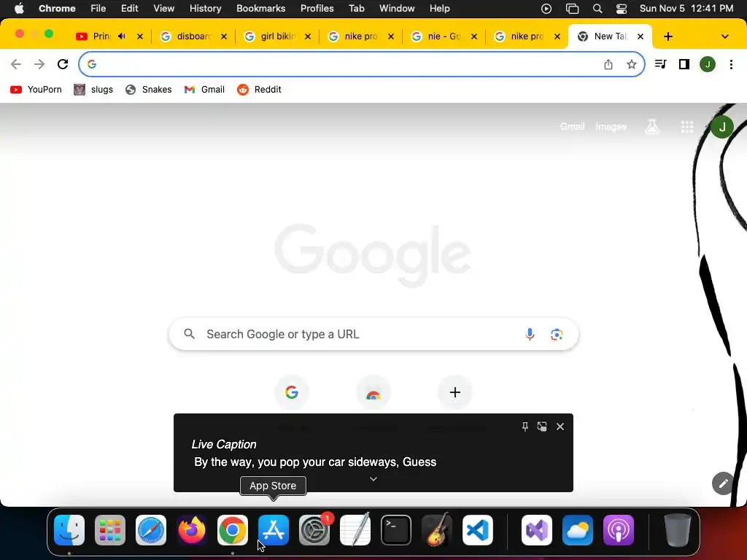Viewport: 747px width, 560px height.
Task: Launch Finder from the Dock
Action: [x=69, y=530]
